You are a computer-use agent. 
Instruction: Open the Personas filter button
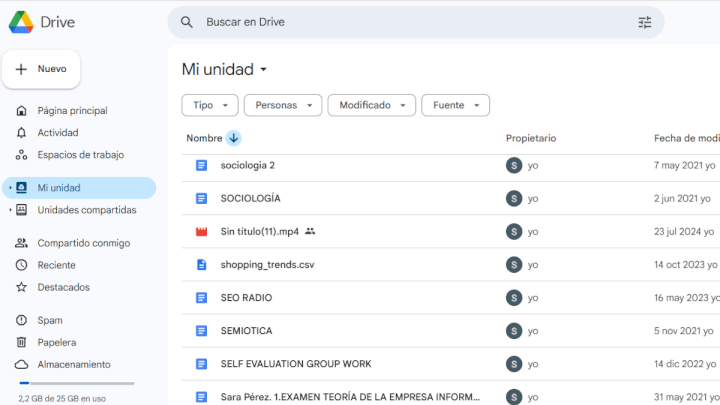click(283, 105)
